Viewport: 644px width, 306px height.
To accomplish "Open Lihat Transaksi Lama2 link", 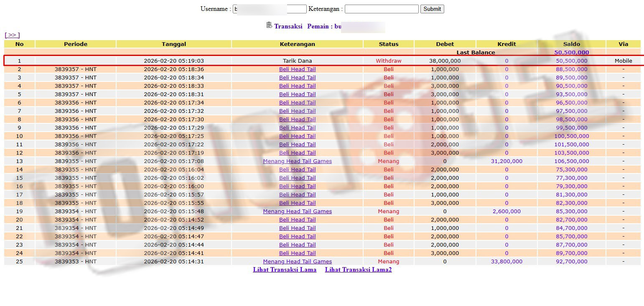I will (358, 270).
